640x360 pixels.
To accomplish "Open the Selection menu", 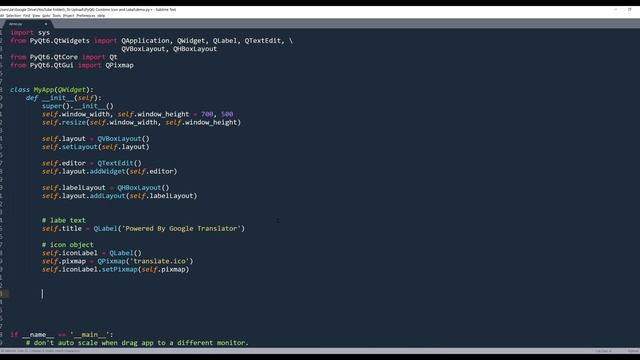I will 13,16.
